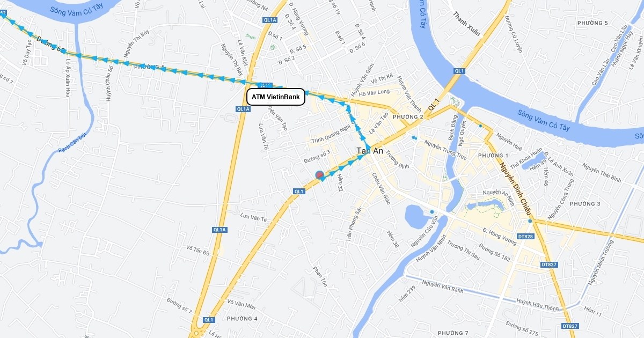Select the Phường 3 district label

tap(586, 204)
